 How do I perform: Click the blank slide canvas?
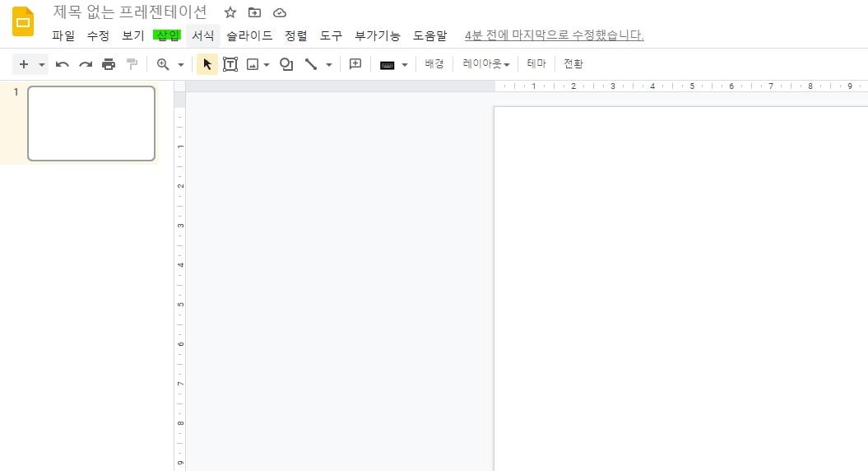click(x=681, y=288)
